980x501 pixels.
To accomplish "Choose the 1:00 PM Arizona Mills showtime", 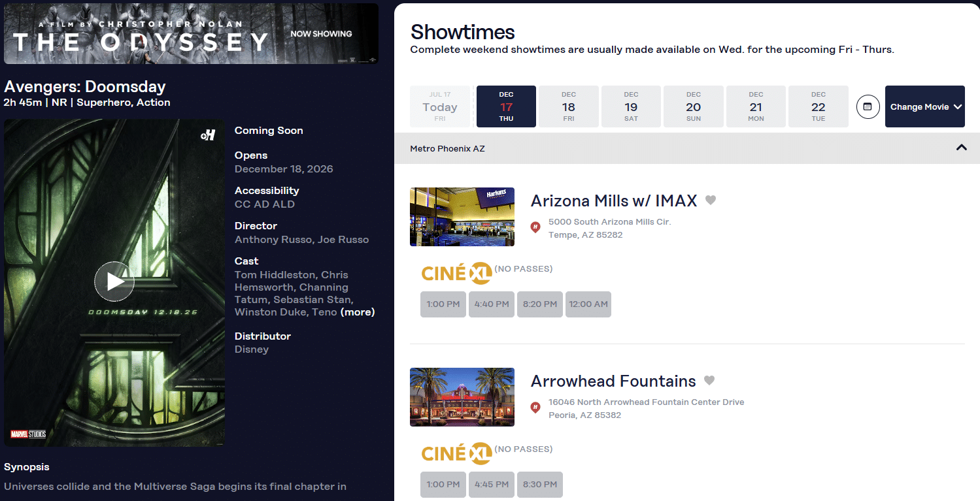I will click(443, 304).
